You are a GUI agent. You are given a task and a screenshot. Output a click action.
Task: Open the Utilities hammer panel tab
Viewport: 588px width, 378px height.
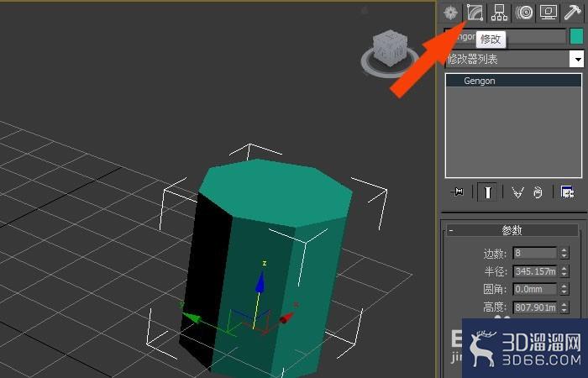click(573, 13)
